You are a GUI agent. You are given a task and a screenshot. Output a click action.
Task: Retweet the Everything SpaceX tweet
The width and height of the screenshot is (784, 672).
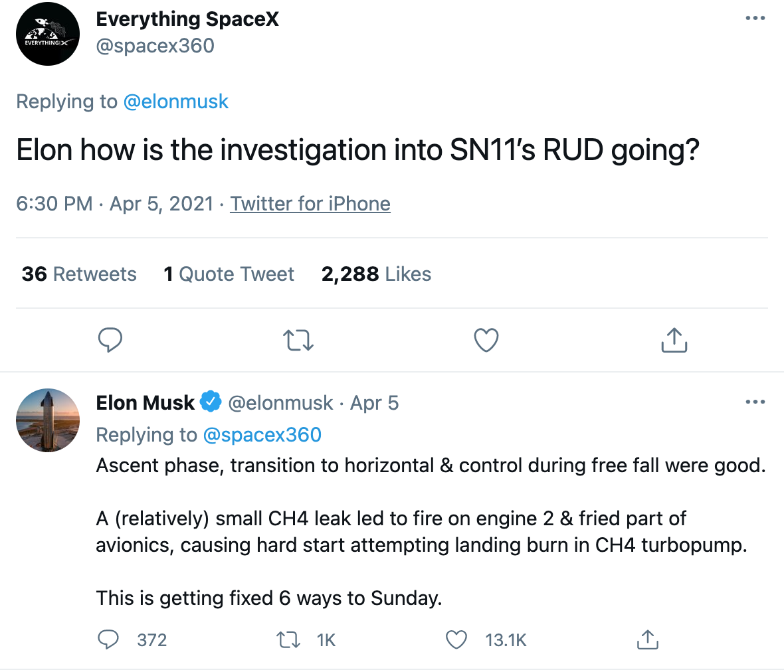tap(298, 340)
